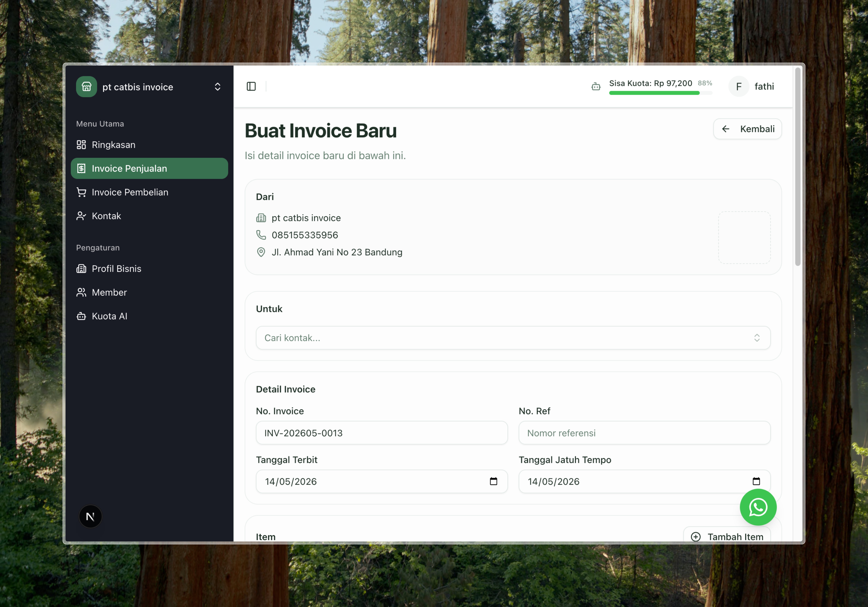Click the Invoice Pembelian cart icon
This screenshot has height=607, width=868.
pyautogui.click(x=81, y=192)
